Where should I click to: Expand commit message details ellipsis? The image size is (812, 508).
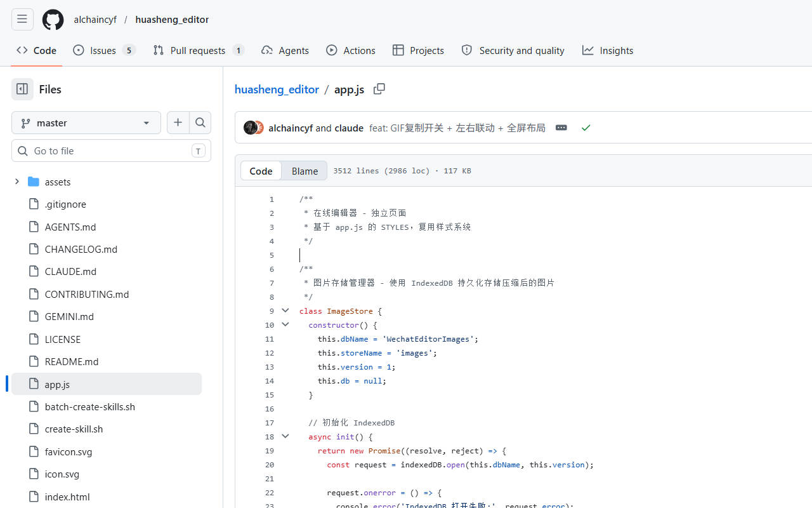pyautogui.click(x=561, y=128)
